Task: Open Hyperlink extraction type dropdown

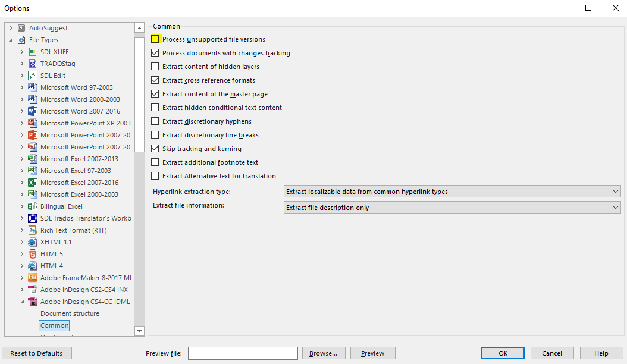Action: point(452,192)
